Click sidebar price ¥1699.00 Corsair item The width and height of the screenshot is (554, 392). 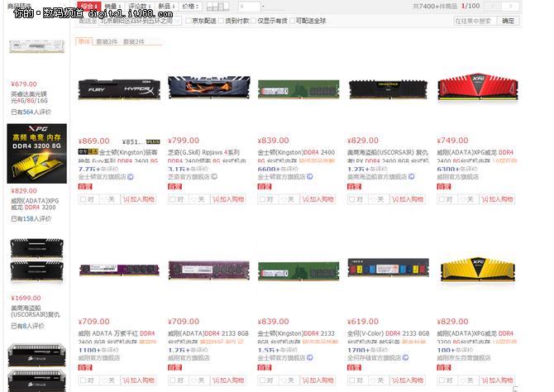click(26, 298)
